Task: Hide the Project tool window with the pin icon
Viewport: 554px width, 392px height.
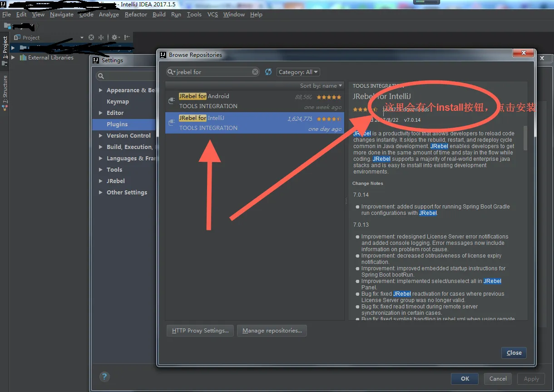Action: [127, 38]
